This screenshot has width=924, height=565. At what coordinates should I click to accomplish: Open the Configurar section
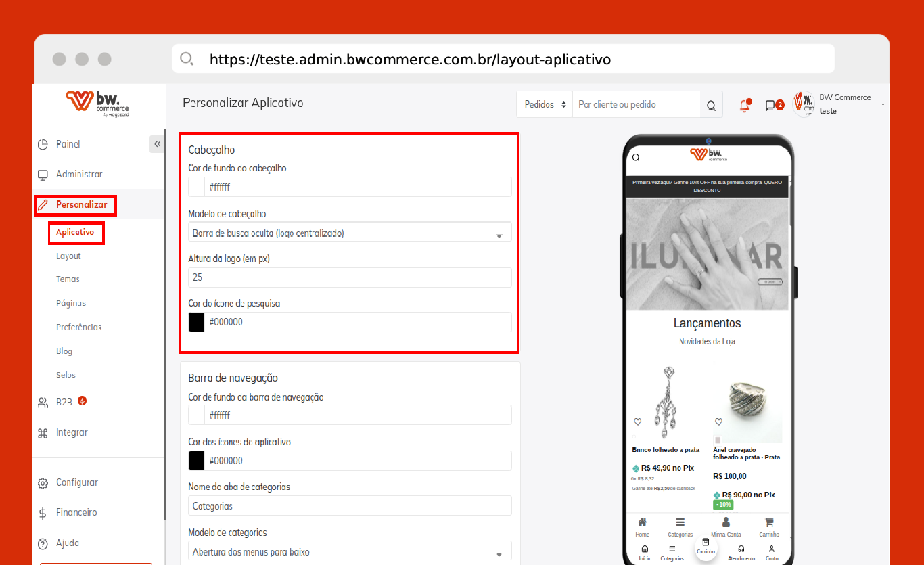(76, 482)
